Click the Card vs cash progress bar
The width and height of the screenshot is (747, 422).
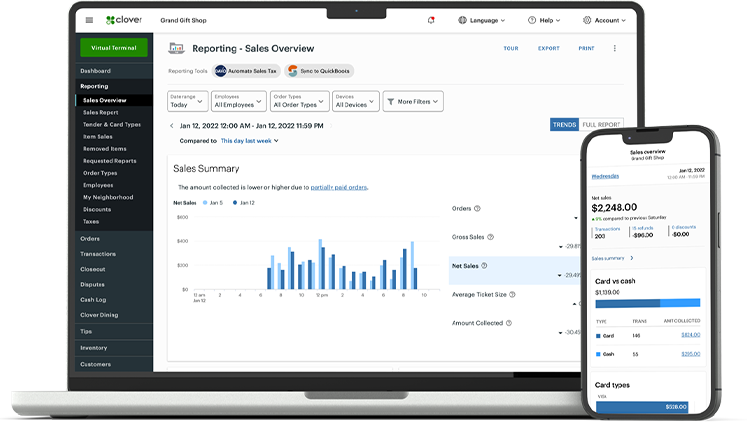[x=647, y=303]
